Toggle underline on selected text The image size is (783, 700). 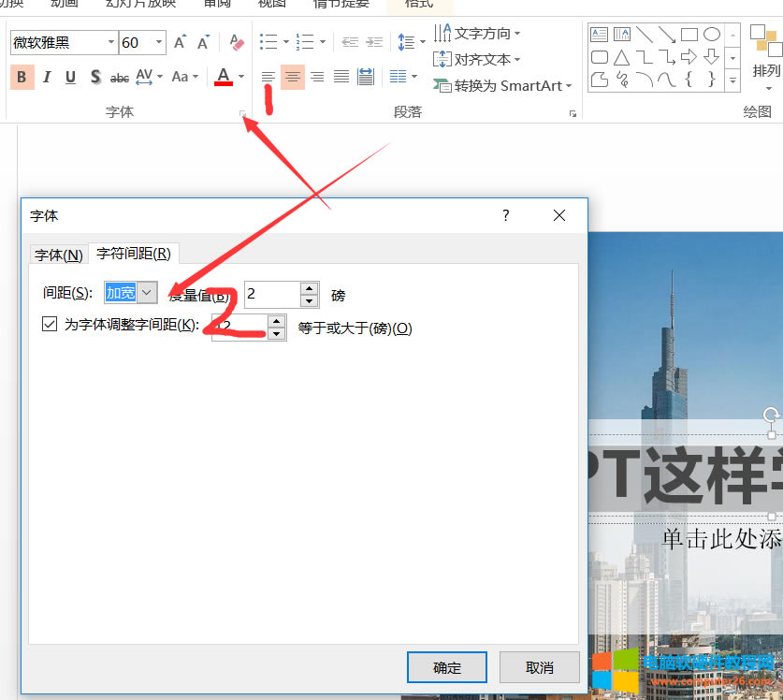tap(68, 76)
